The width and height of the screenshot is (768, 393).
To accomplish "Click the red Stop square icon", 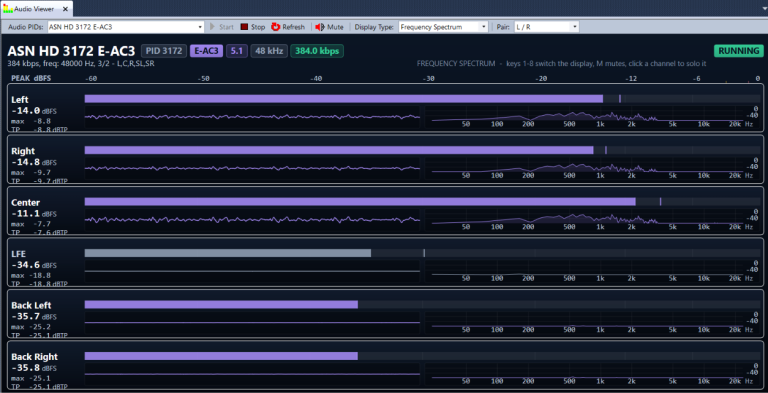I will coord(244,27).
